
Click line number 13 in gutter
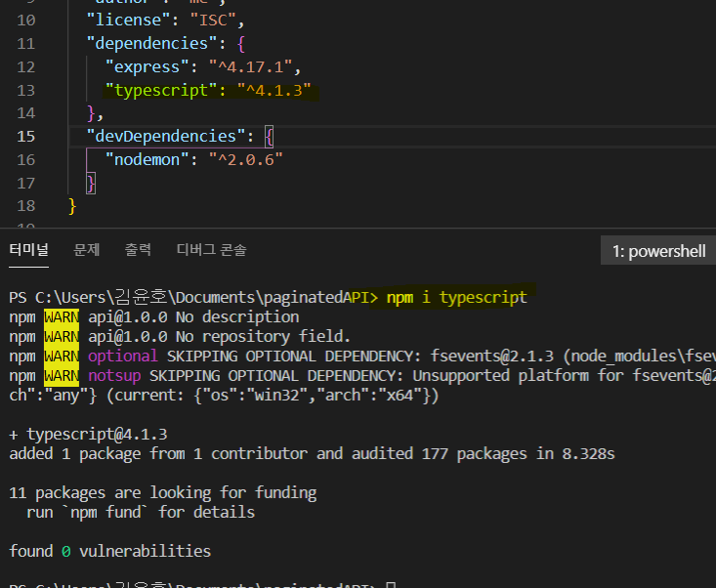pyautogui.click(x=26, y=91)
